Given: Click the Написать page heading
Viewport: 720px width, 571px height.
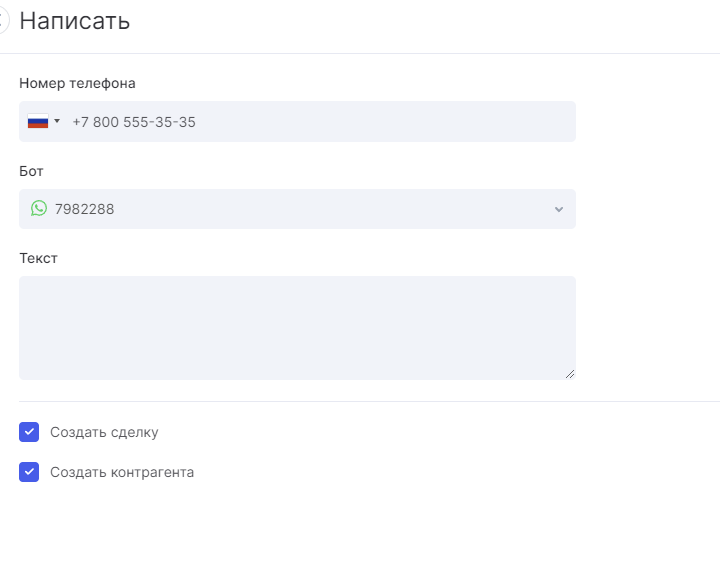Looking at the screenshot, I should (x=75, y=21).
